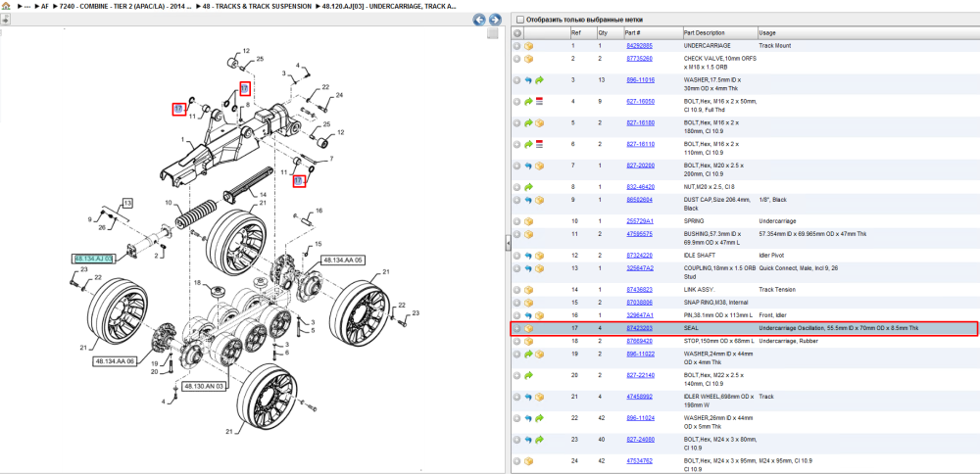
Task: Select 'STOP,150mm OD x 68mm L' description
Action: (719, 341)
